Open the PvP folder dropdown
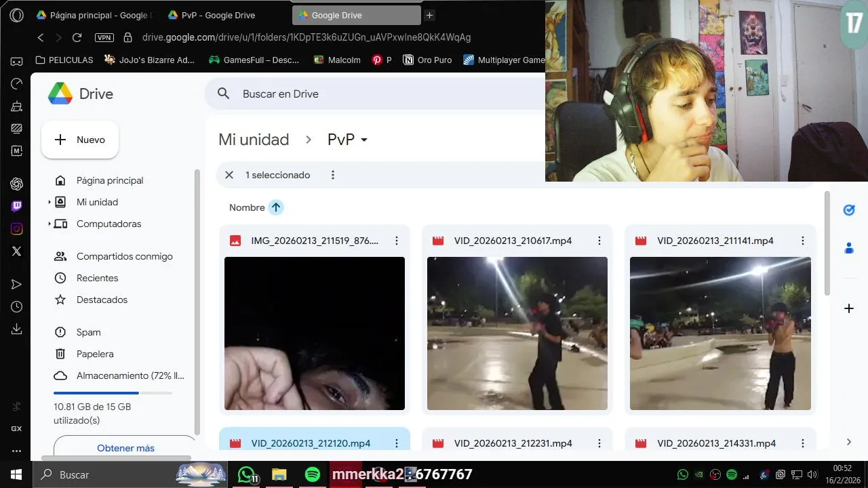The height and width of the screenshot is (488, 868). coord(364,140)
